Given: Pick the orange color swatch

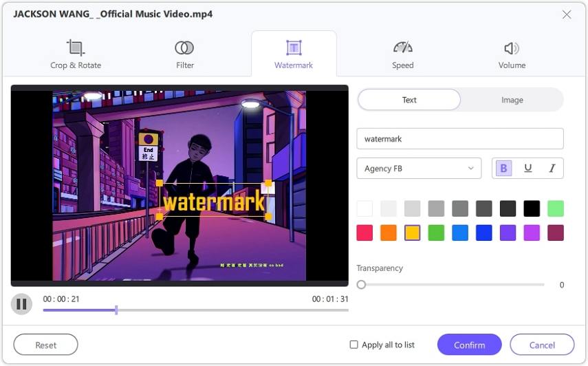Looking at the screenshot, I should pyautogui.click(x=389, y=233).
